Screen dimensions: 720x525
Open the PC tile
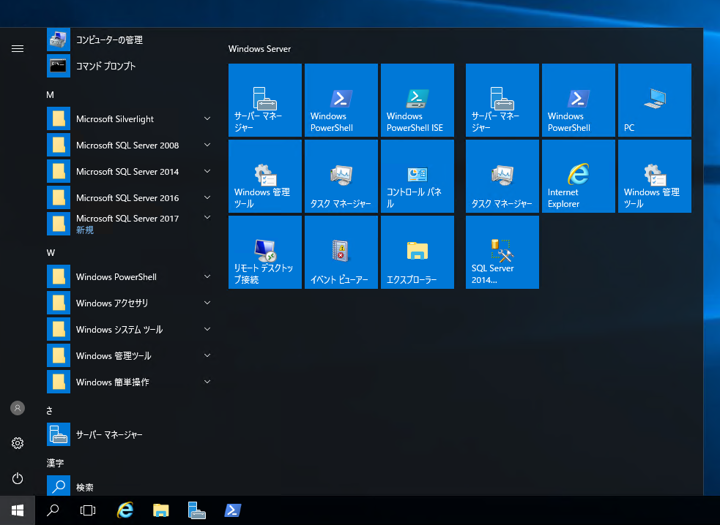[x=654, y=100]
